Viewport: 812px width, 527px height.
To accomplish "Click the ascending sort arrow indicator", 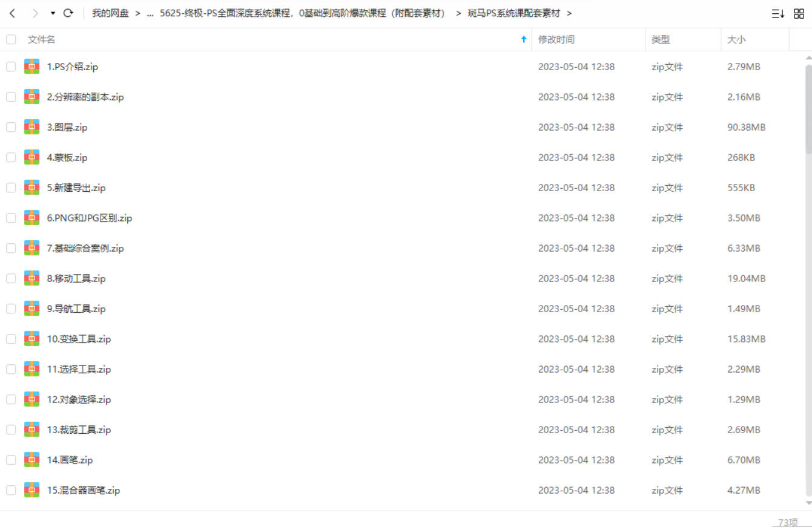I will (524, 39).
